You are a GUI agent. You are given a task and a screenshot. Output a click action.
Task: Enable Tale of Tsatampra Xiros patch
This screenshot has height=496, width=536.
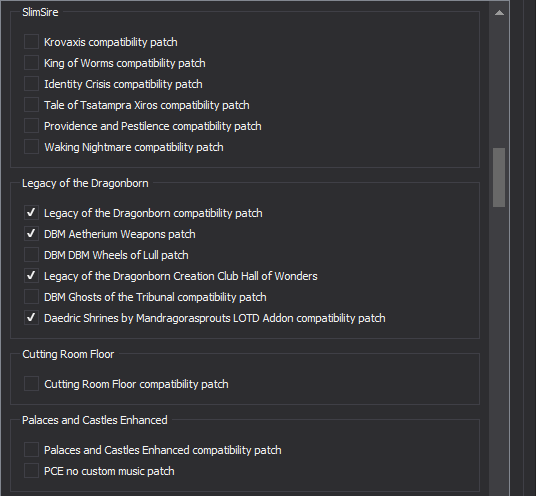(31, 105)
